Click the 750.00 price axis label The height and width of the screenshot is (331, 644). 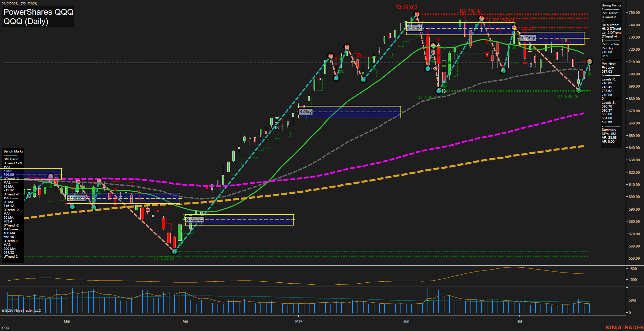pos(634,13)
